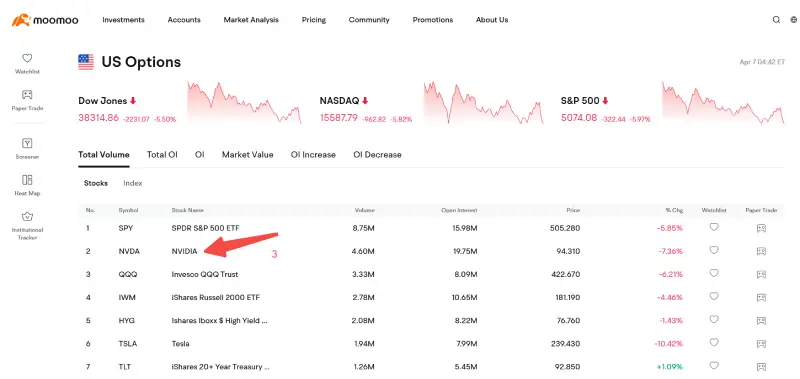Screen dimensions: 800x379
Task: Click the paper trade icon for TSLA
Action: coord(761,344)
